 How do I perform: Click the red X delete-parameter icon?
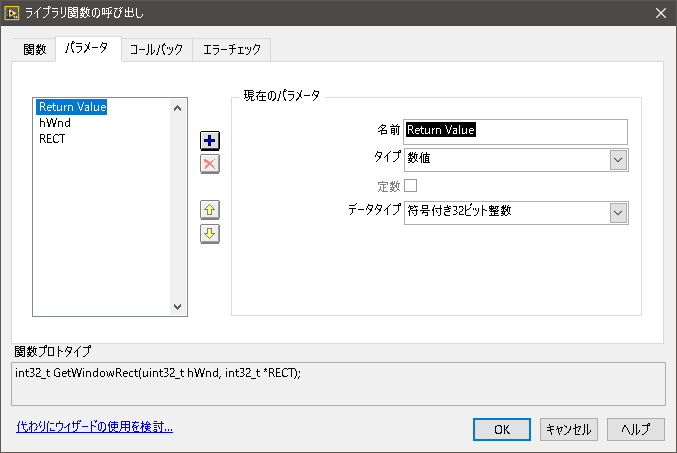(x=210, y=164)
